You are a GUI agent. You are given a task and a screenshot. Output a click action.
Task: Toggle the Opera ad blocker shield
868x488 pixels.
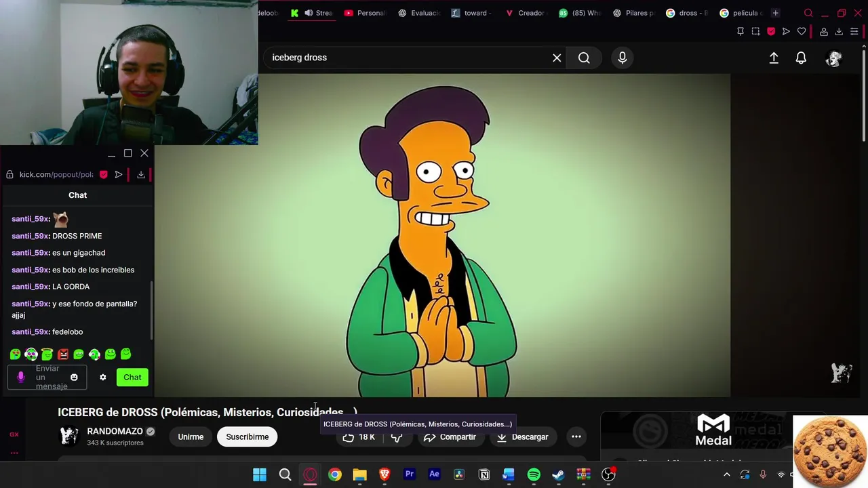click(771, 31)
